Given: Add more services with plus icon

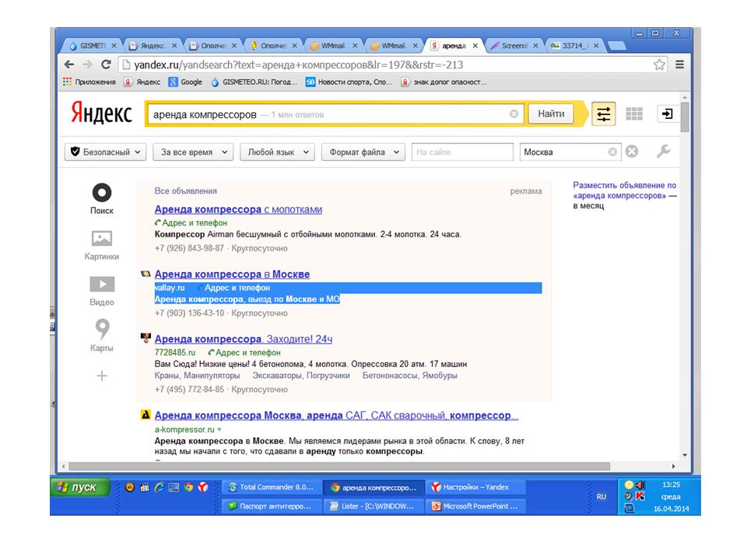Looking at the screenshot, I should tap(102, 376).
